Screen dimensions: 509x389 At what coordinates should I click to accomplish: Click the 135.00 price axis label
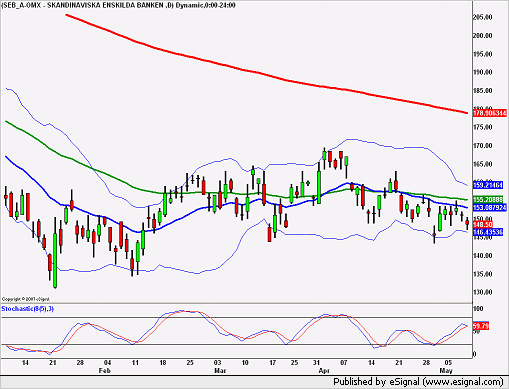[x=483, y=274]
